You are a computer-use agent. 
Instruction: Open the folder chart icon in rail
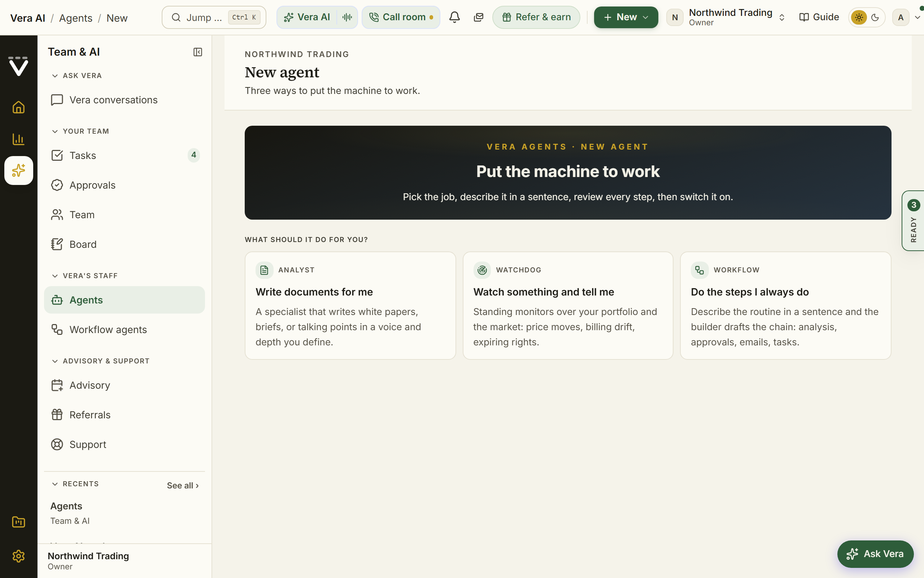(x=18, y=522)
